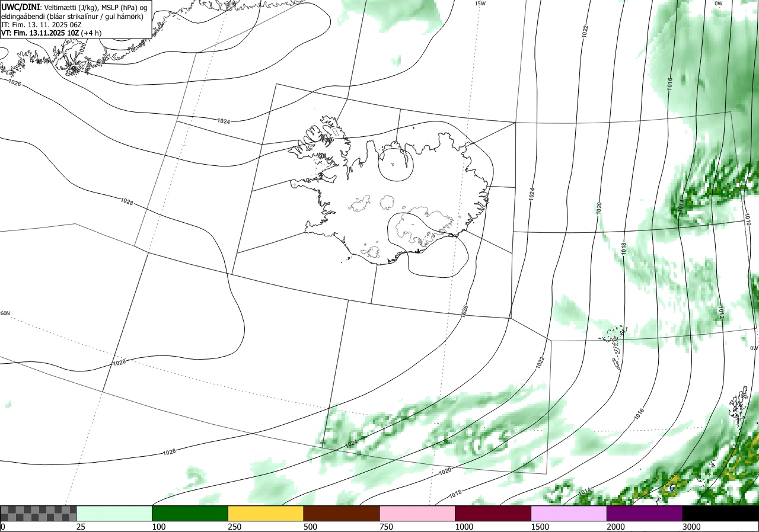Select the black above-3000 legend swatch
759x532 pixels.
[x=720, y=513]
